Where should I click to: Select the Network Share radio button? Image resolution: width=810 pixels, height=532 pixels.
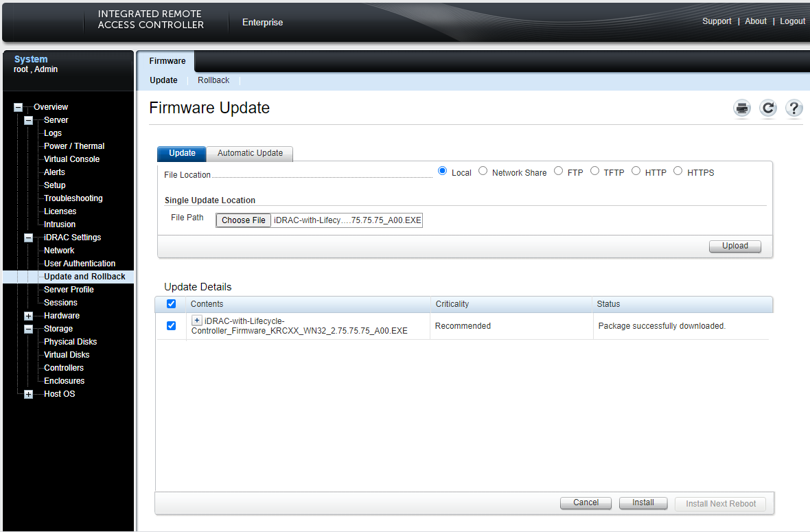[x=483, y=171]
